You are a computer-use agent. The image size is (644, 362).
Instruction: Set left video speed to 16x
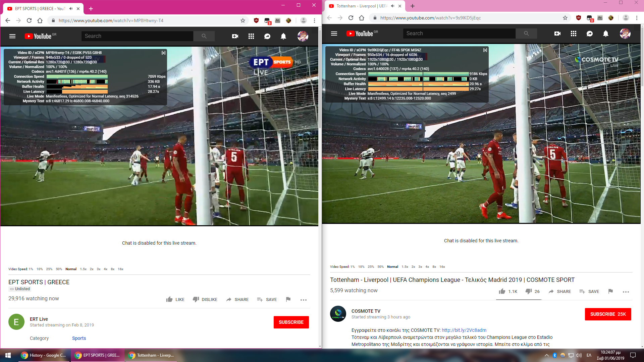click(120, 269)
